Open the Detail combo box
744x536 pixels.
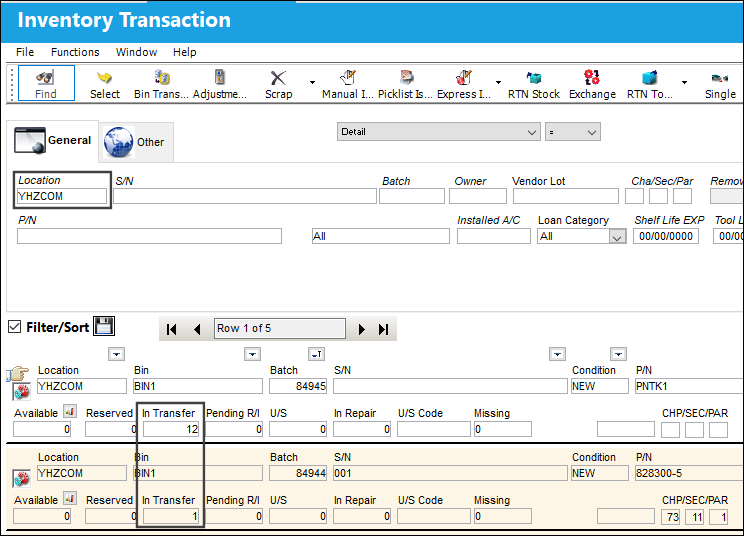pos(439,132)
